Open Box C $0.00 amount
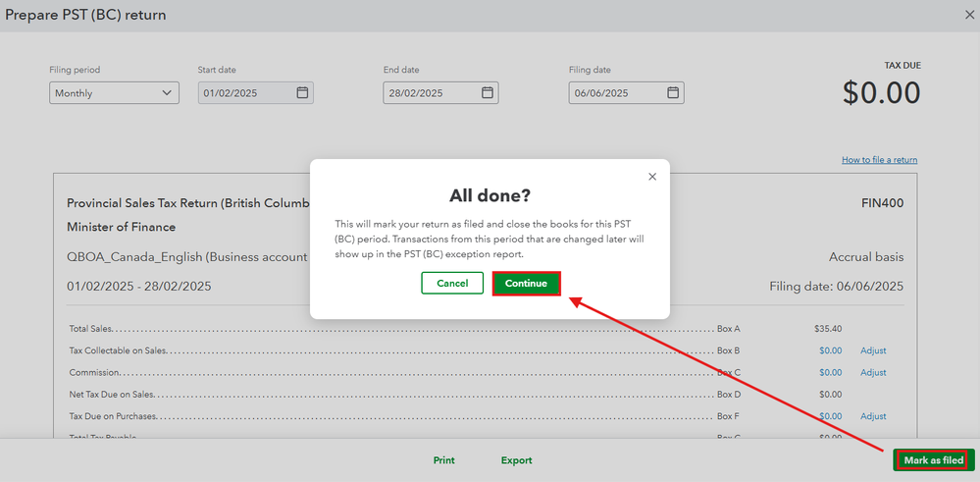Viewport: 980px width, 482px height. pyautogui.click(x=831, y=373)
